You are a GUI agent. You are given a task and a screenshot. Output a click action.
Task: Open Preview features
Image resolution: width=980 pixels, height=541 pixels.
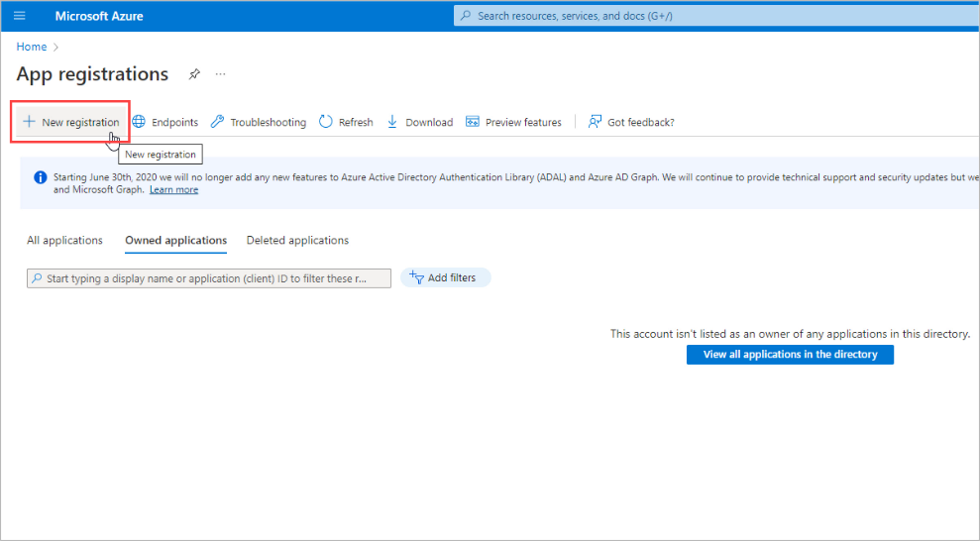pyautogui.click(x=513, y=122)
